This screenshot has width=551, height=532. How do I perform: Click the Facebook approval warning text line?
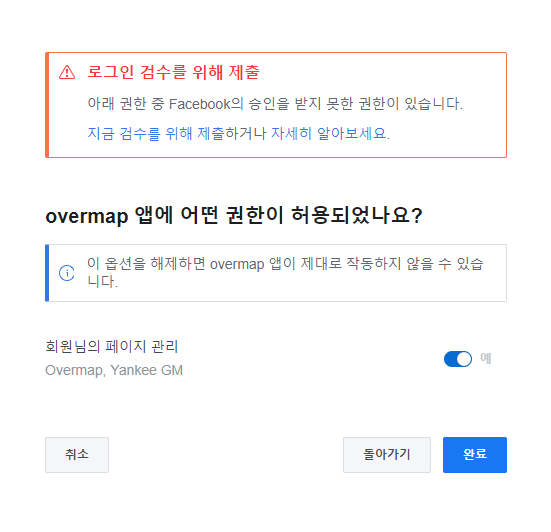275,104
